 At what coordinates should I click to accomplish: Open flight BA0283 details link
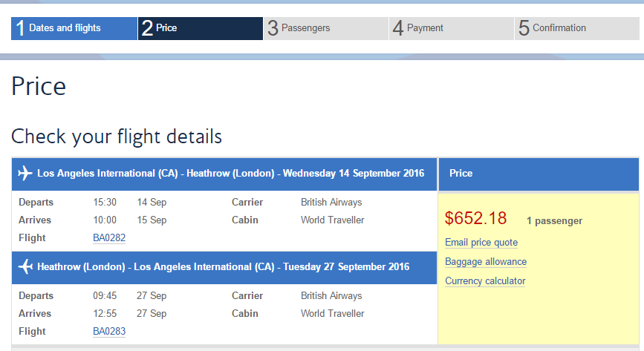coord(109,332)
